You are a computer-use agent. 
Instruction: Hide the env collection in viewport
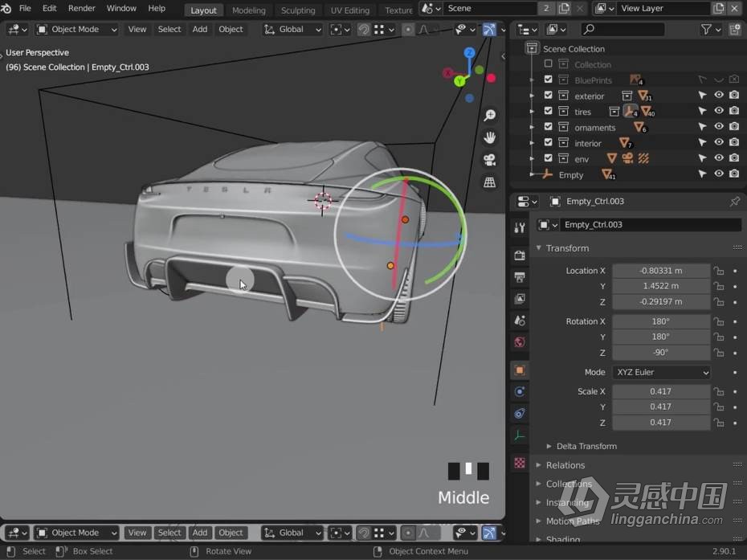tap(718, 158)
